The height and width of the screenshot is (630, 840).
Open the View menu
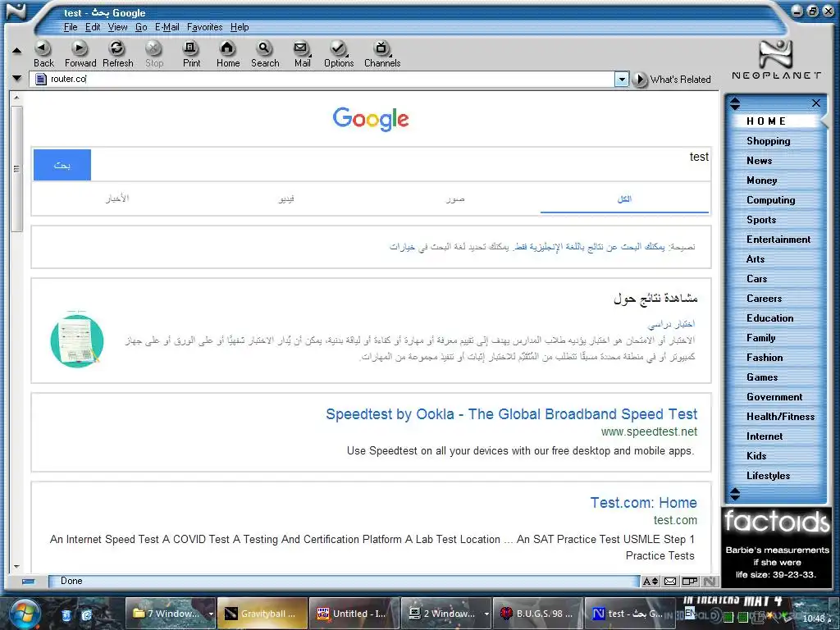click(117, 27)
